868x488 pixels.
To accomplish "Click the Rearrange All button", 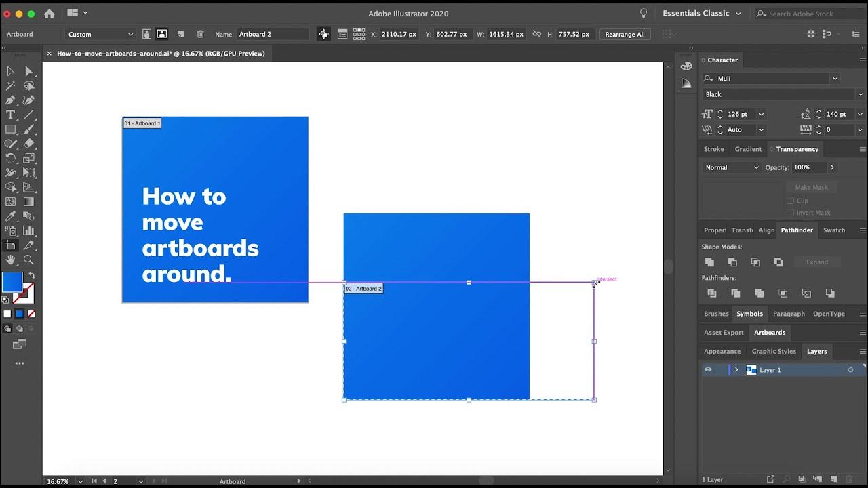I will [625, 34].
